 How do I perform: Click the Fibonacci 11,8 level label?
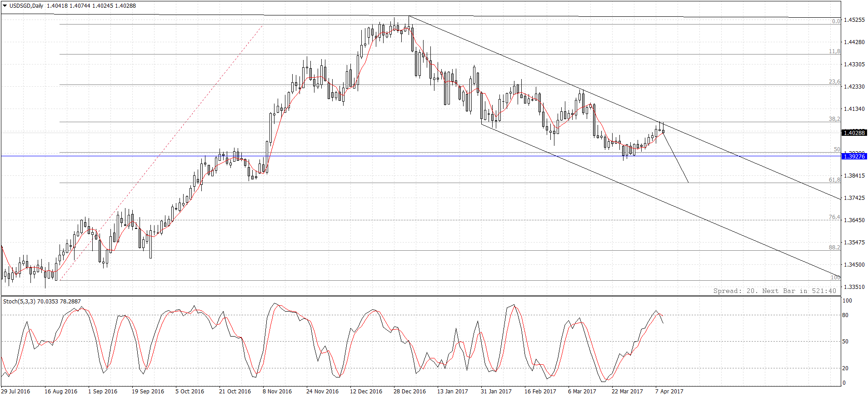tap(835, 51)
